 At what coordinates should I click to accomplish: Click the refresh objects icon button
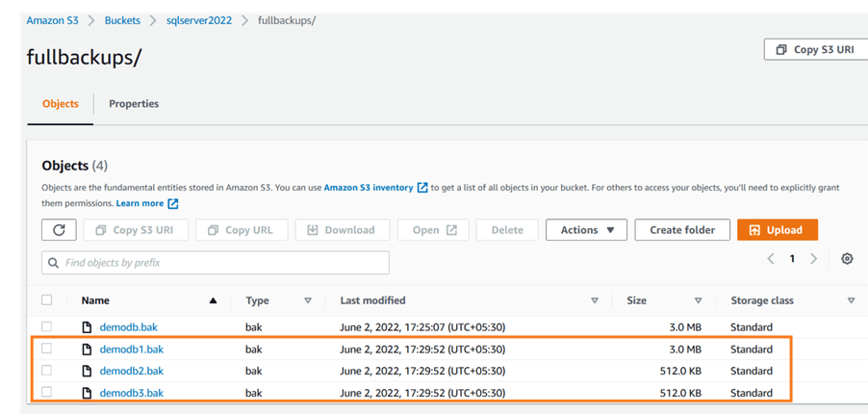(59, 230)
